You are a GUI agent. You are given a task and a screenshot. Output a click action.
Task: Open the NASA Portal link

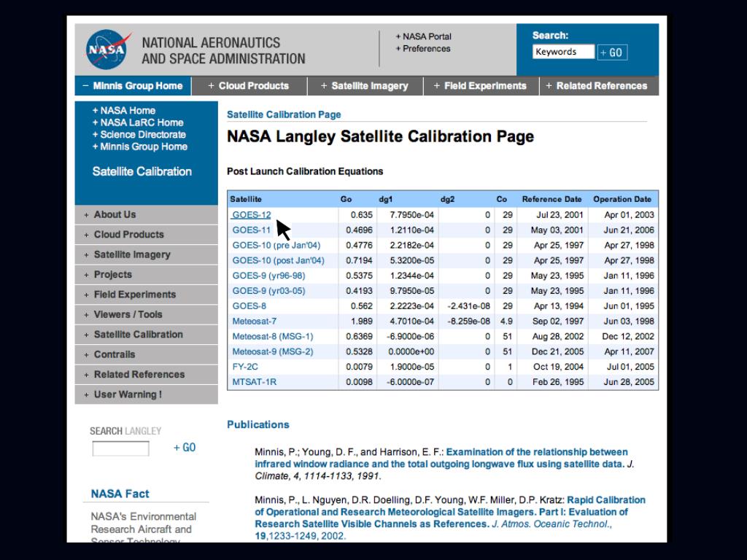(424, 36)
